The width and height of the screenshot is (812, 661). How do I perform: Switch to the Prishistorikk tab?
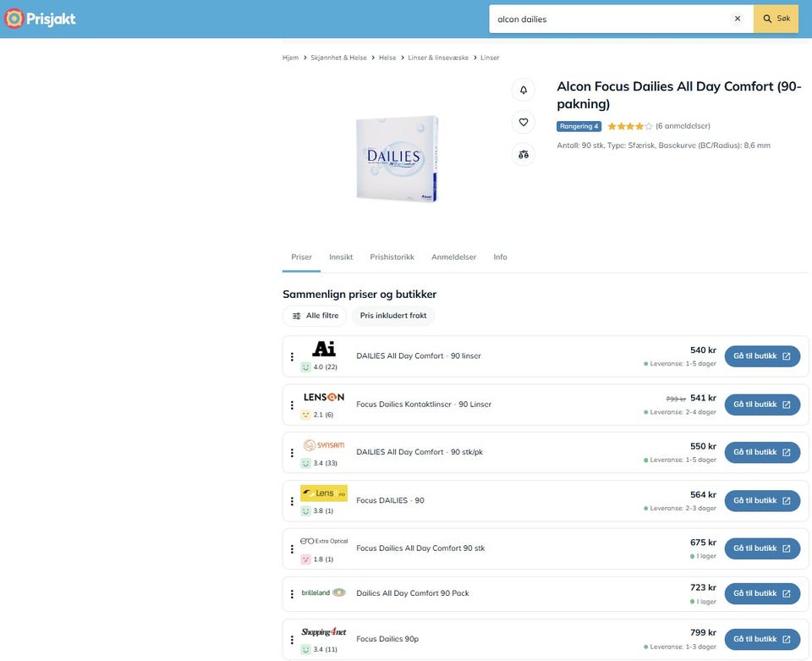click(x=392, y=257)
